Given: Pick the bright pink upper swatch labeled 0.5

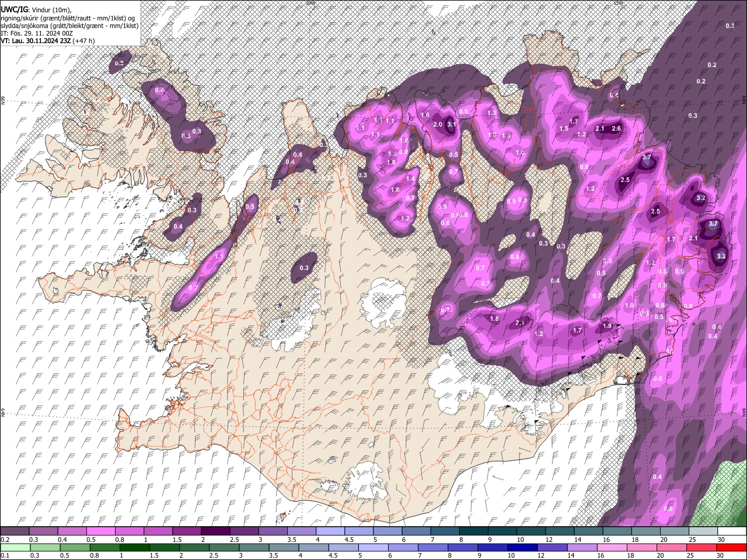Looking at the screenshot, I should (100, 531).
